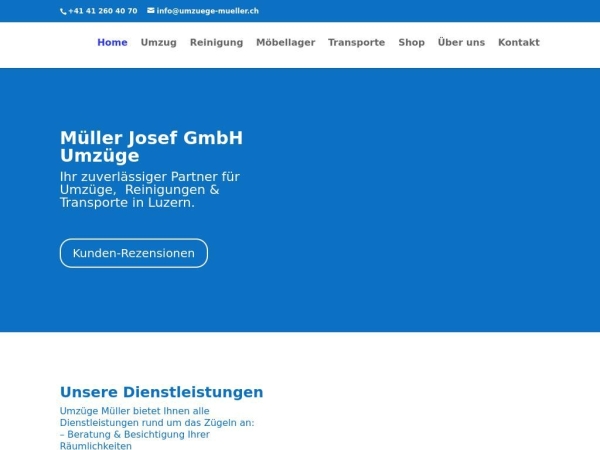Viewport: 600px width, 450px height.
Task: Open the Möbellager page from navigation
Action: tap(285, 43)
